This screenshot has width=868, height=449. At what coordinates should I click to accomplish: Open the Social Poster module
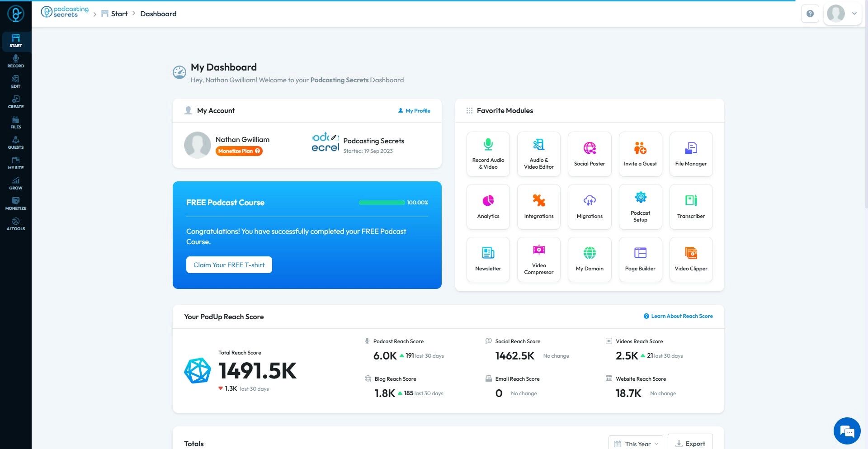(590, 154)
